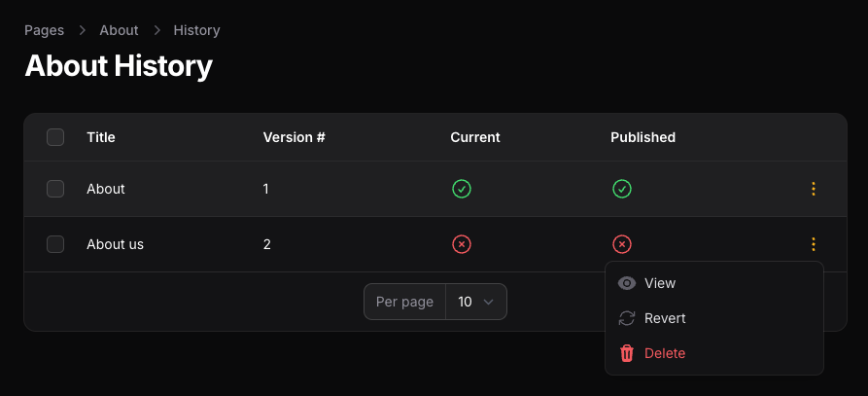Click green Published check icon for About

click(622, 189)
